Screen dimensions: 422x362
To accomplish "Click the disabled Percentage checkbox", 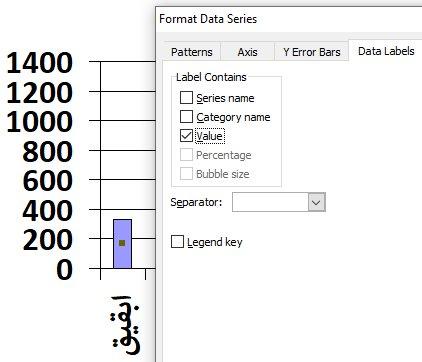I will tap(186, 155).
